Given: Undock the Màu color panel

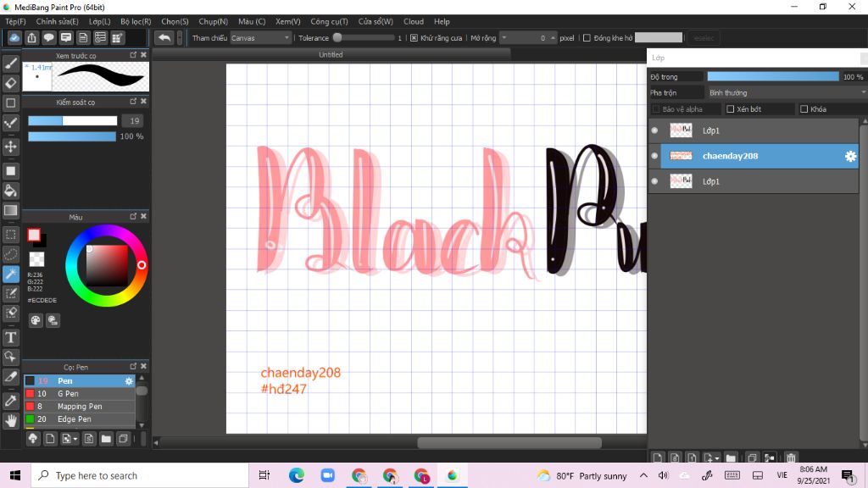Looking at the screenshot, I should tap(133, 216).
